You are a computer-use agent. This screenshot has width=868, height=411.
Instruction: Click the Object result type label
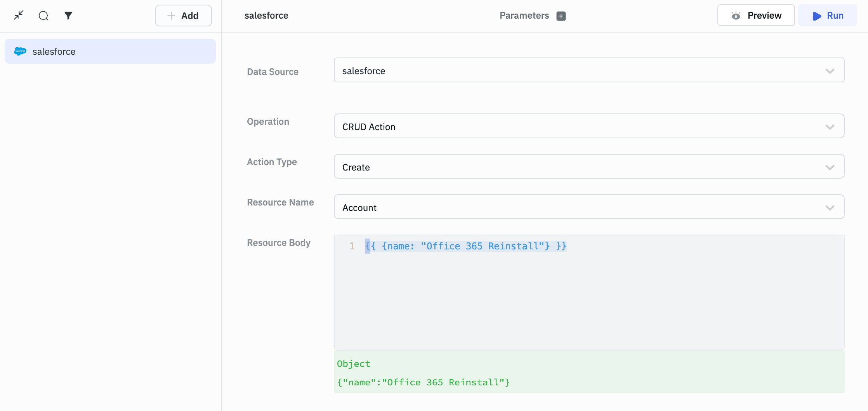tap(354, 364)
